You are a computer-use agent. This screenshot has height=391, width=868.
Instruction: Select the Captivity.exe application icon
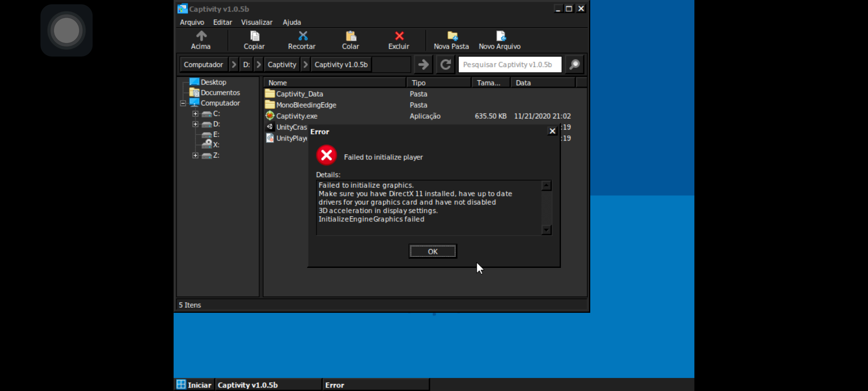click(270, 116)
